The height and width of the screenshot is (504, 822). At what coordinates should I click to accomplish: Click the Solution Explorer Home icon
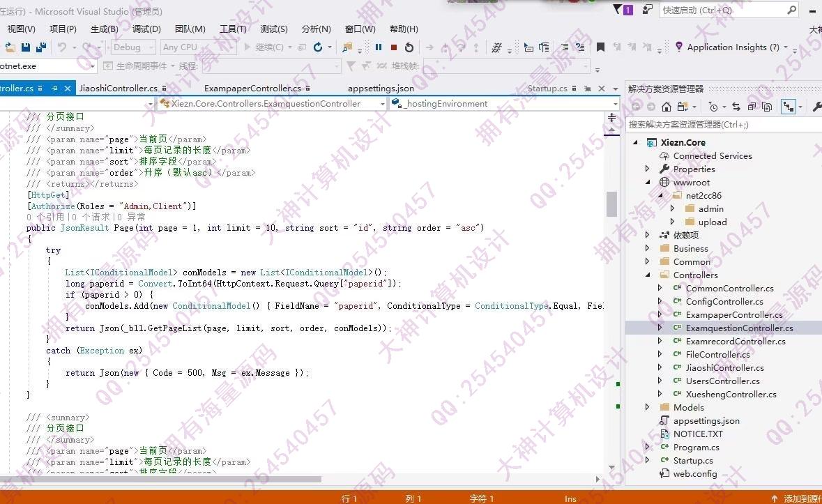667,107
